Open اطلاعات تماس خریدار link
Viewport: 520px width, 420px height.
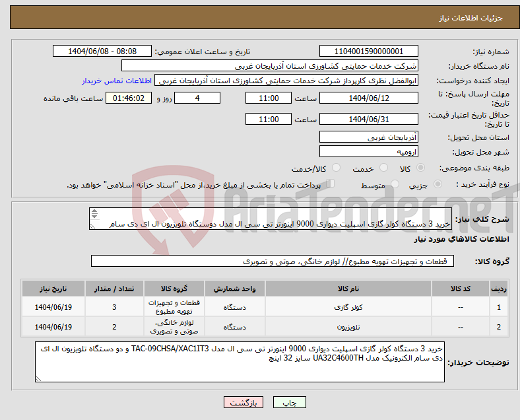[117, 81]
